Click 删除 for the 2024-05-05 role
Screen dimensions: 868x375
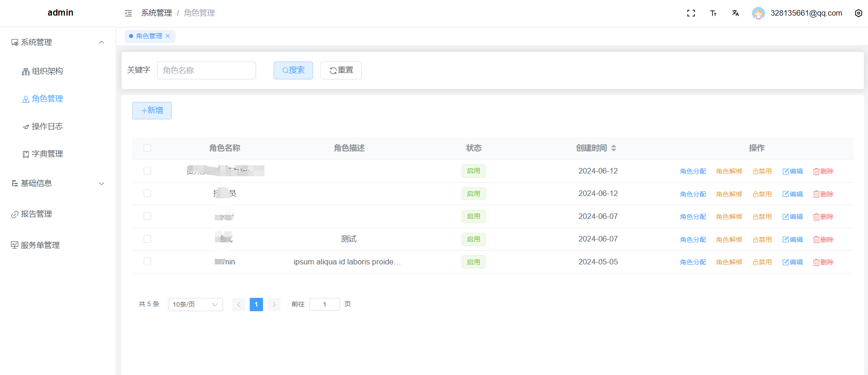(823, 262)
